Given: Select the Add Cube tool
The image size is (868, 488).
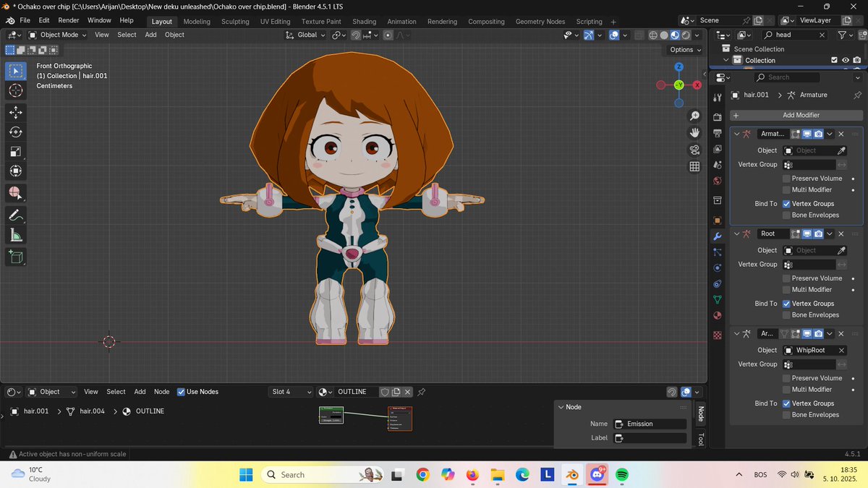Looking at the screenshot, I should click(x=15, y=256).
